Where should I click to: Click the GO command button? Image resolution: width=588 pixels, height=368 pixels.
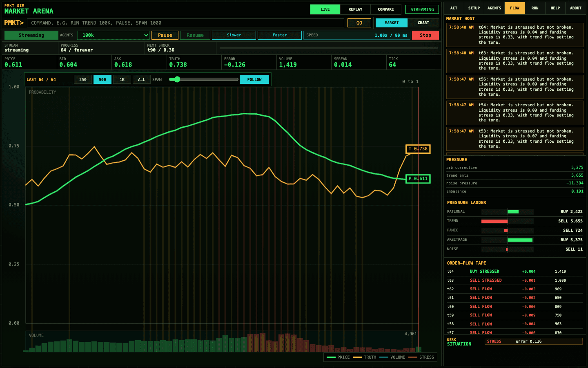(359, 23)
